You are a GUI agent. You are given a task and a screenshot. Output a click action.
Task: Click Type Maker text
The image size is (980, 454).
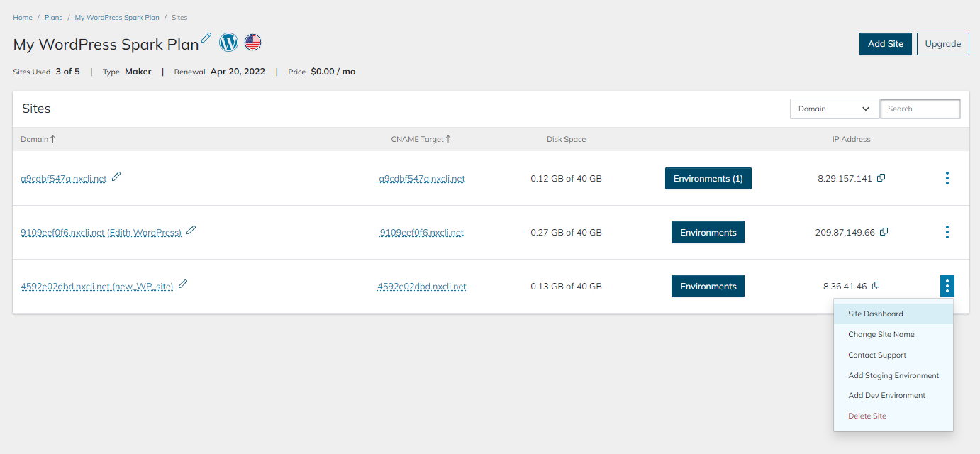point(127,72)
